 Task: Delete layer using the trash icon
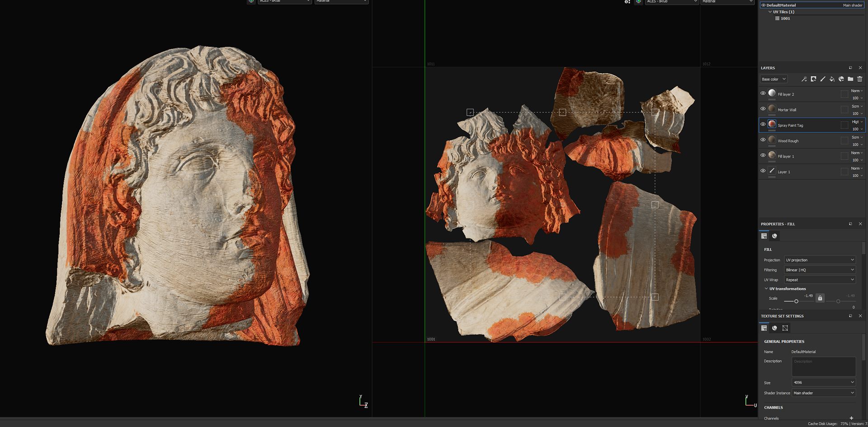pos(860,79)
